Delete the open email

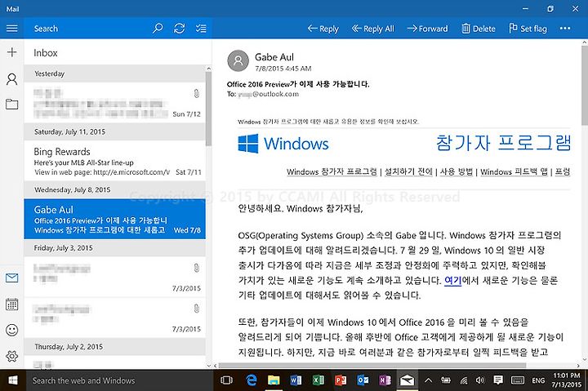[479, 29]
